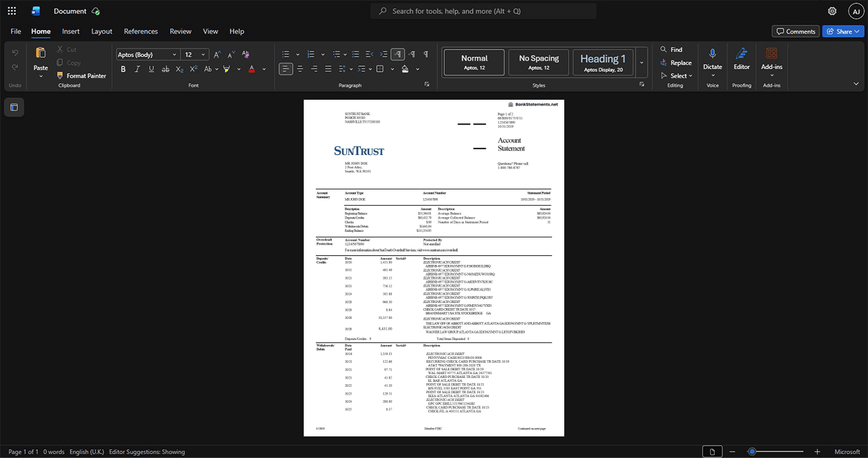Click the increase indent icon
Screen dimensions: 868x458
coord(383,55)
